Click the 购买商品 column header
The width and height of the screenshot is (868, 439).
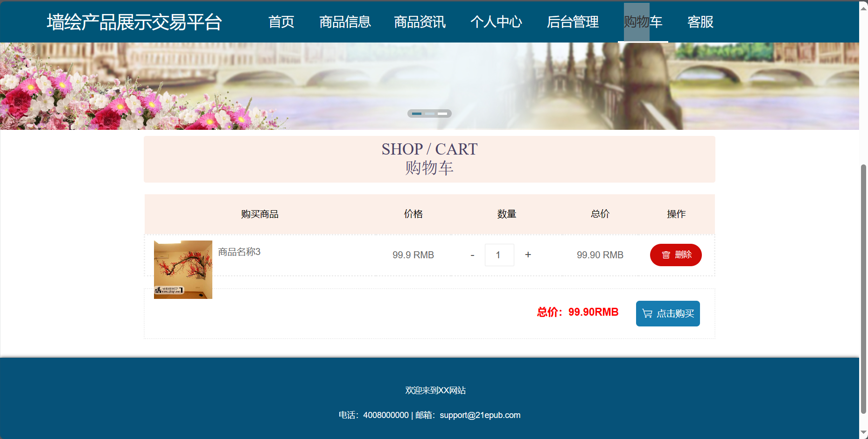(x=260, y=214)
